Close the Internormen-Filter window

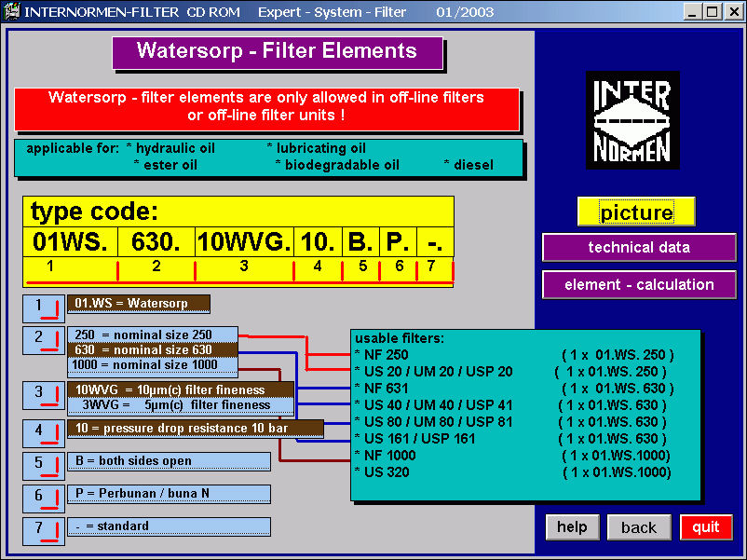[x=734, y=11]
